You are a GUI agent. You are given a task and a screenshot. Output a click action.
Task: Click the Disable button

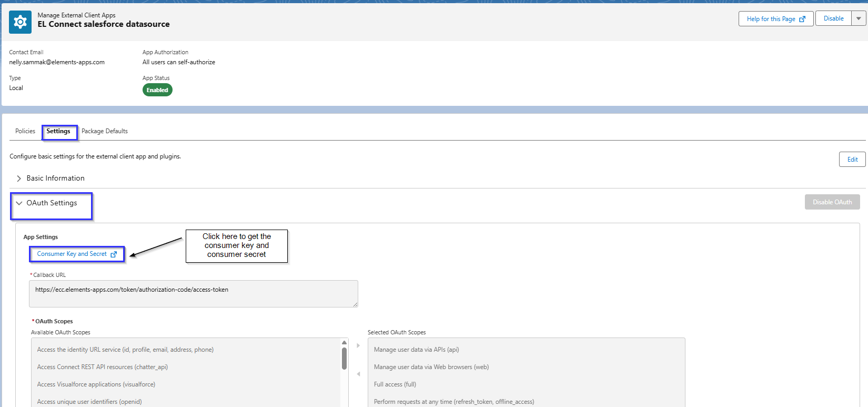tap(833, 18)
